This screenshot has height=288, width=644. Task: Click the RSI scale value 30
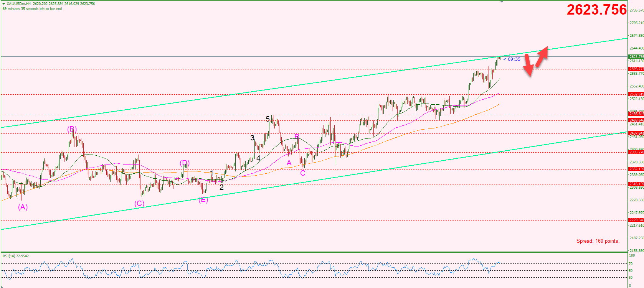click(631, 278)
